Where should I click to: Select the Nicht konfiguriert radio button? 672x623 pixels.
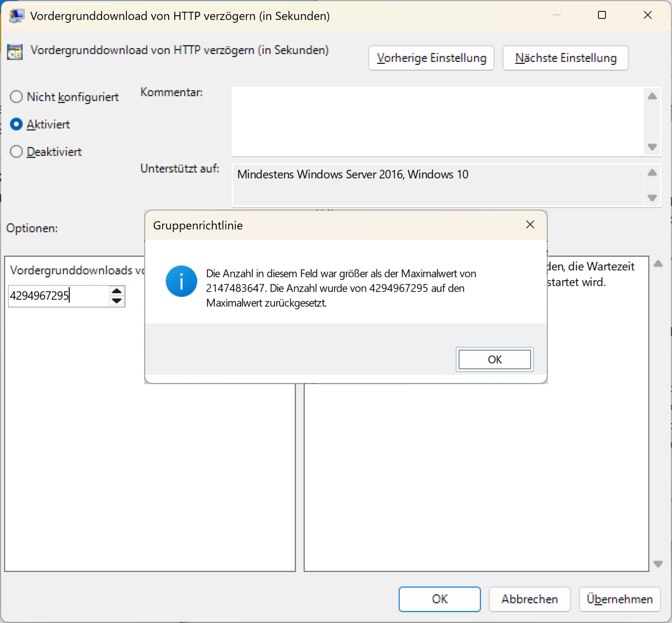(x=16, y=97)
